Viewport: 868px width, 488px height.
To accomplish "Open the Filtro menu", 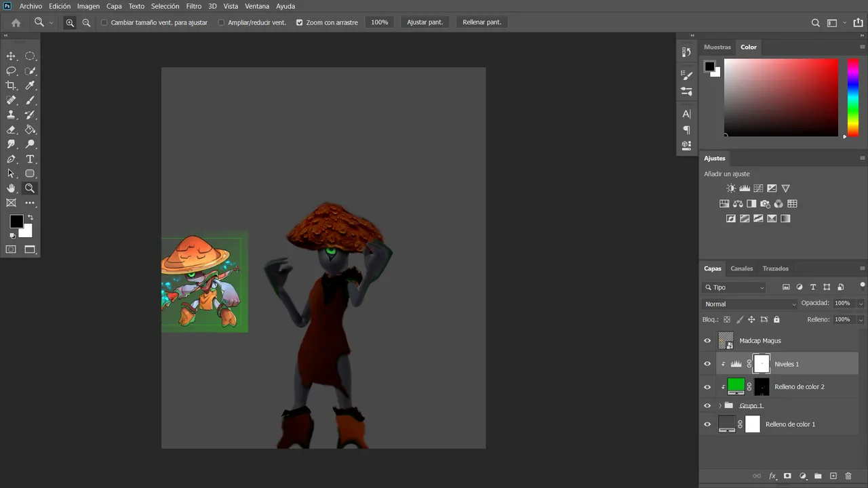I will pyautogui.click(x=194, y=6).
